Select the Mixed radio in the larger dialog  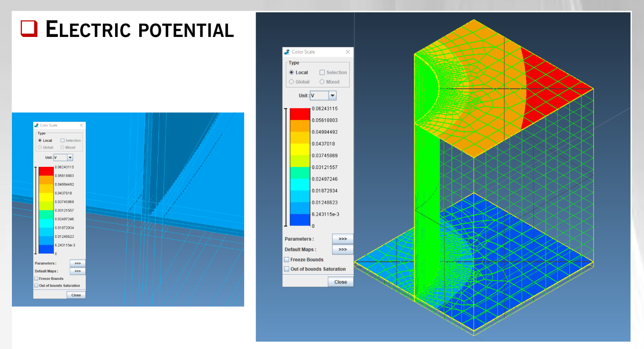322,82
